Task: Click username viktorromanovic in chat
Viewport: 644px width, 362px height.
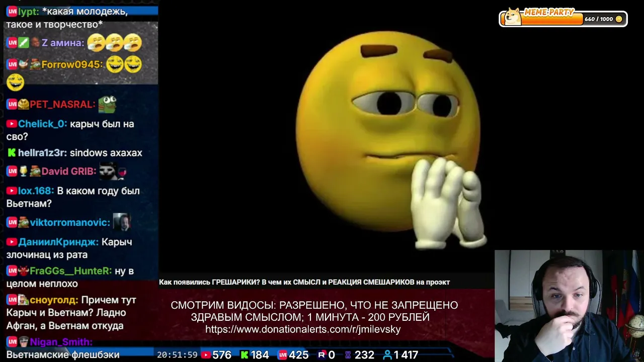Action: point(70,222)
